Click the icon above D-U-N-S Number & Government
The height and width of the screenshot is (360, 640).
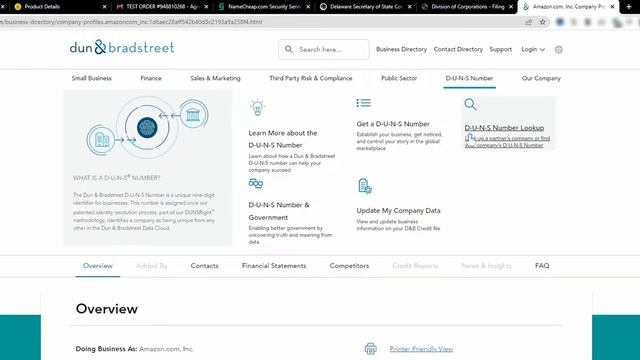point(256,183)
